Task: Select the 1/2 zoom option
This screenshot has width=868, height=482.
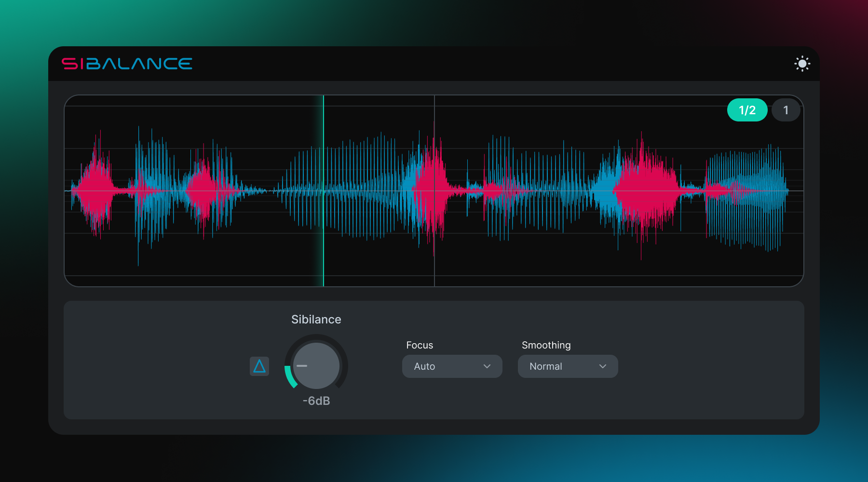Action: pyautogui.click(x=747, y=110)
